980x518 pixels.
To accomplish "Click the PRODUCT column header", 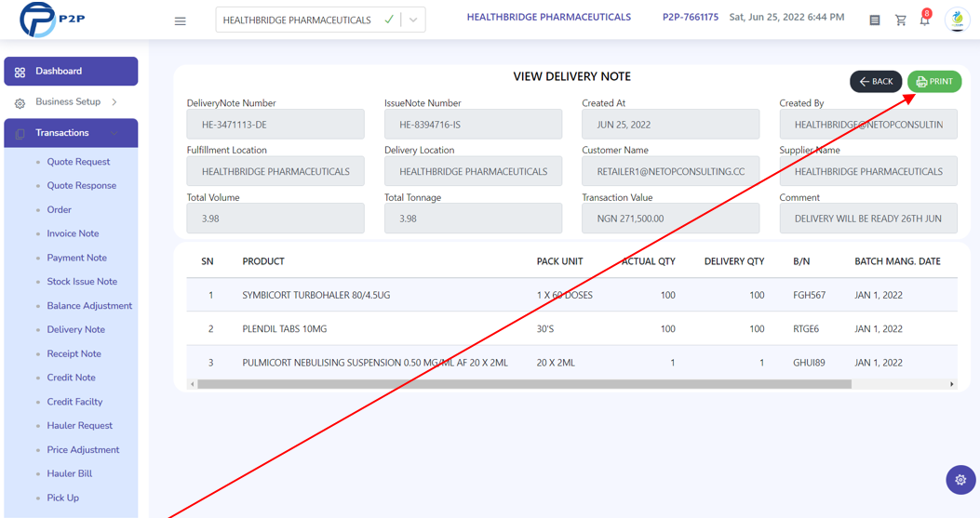I will pos(263,261).
